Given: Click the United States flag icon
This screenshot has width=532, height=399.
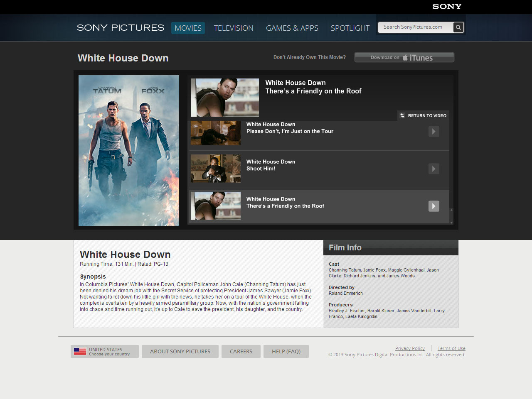Looking at the screenshot, I should [80, 351].
